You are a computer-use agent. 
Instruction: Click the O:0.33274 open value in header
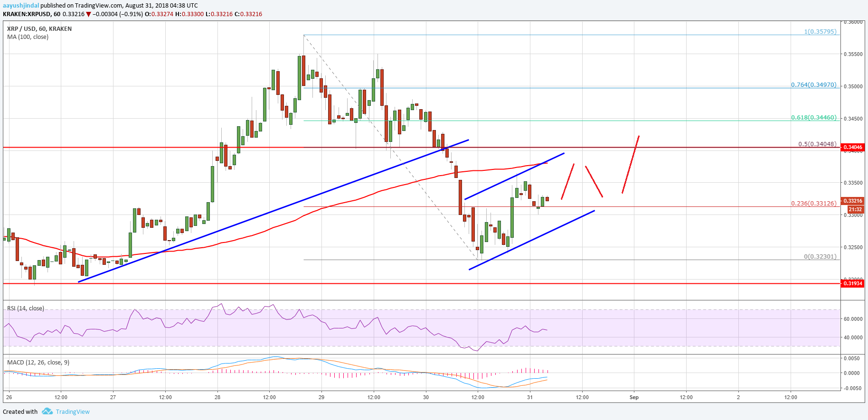click(159, 14)
